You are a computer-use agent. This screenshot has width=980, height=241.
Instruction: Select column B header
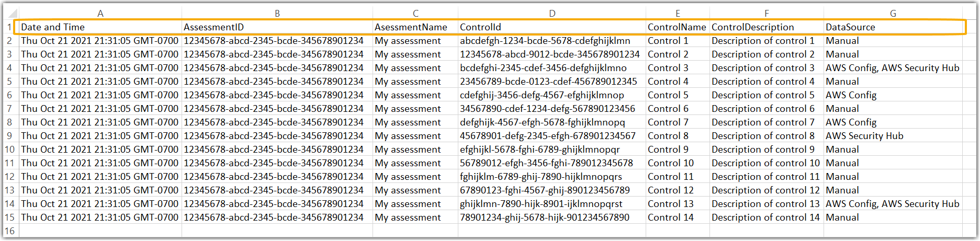277,14
